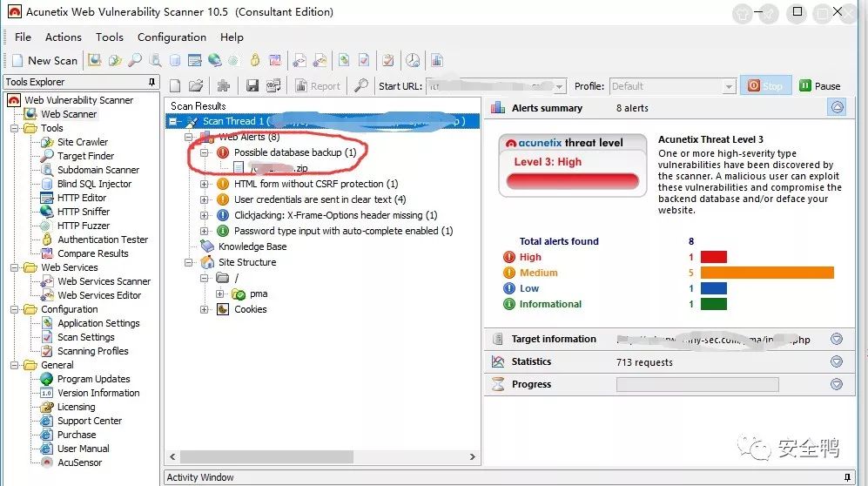Open the Help menu
The height and width of the screenshot is (486, 868).
pos(232,37)
